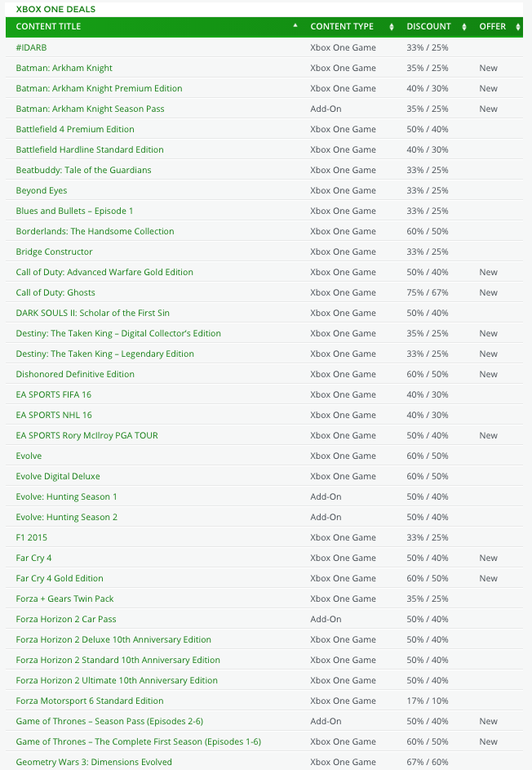Viewport: 532px width, 770px height.
Task: Open the Borderlands: The Handsome Collection link
Action: pyautogui.click(x=95, y=231)
